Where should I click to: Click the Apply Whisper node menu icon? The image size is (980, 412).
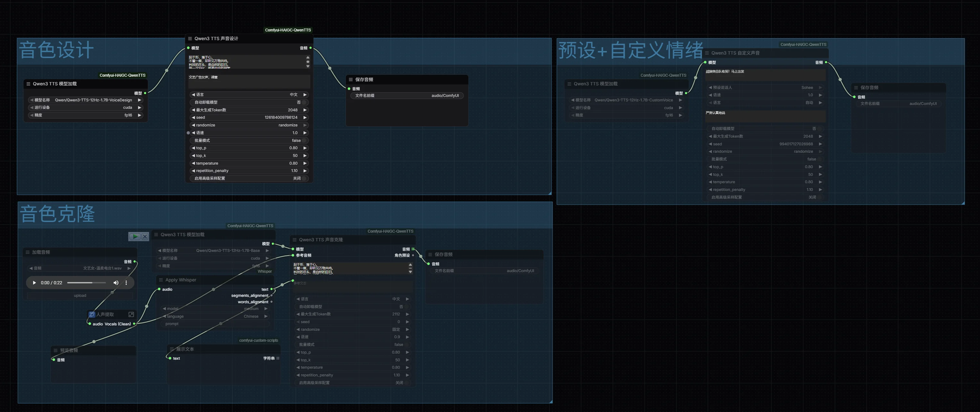(x=160, y=279)
